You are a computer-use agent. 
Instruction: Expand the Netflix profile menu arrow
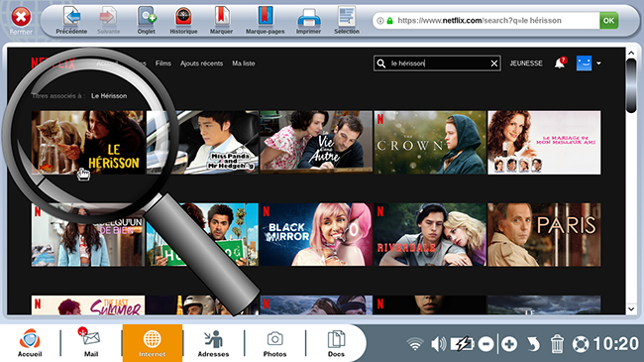coord(598,63)
